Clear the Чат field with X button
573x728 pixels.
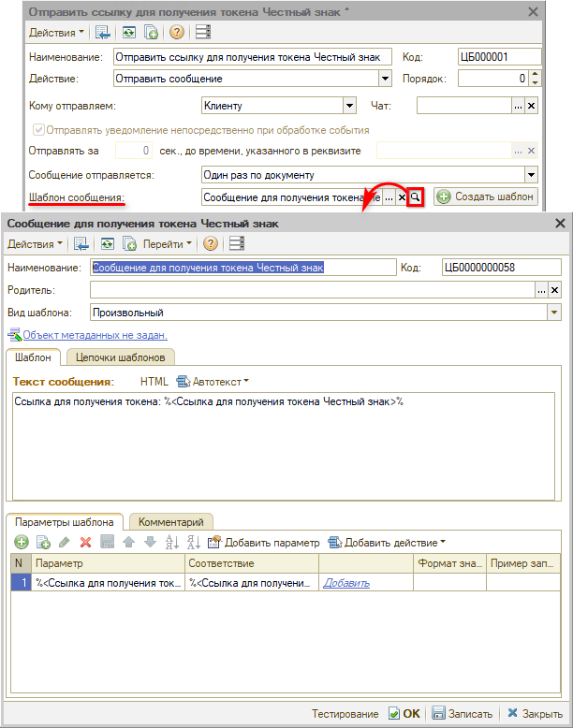click(531, 106)
